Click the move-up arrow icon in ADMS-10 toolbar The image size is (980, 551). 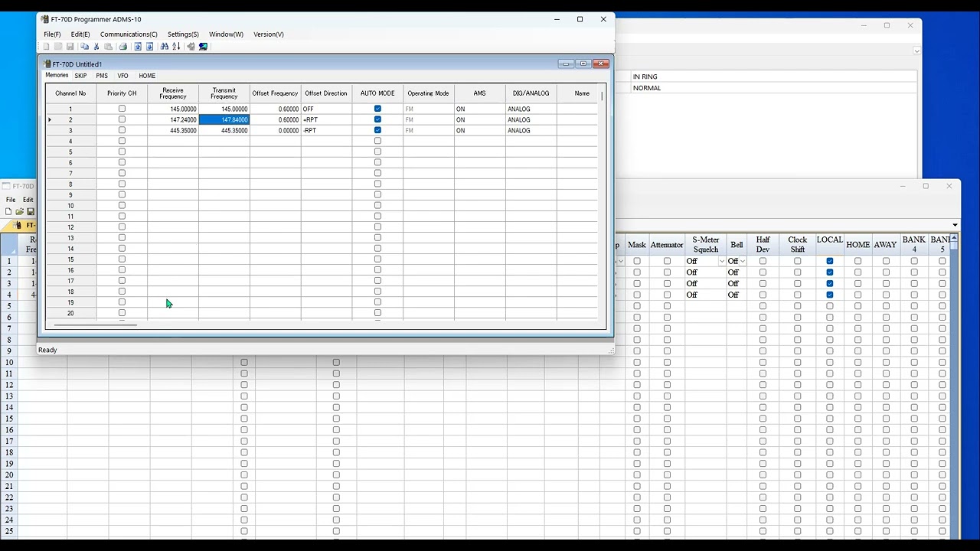[x=138, y=47]
